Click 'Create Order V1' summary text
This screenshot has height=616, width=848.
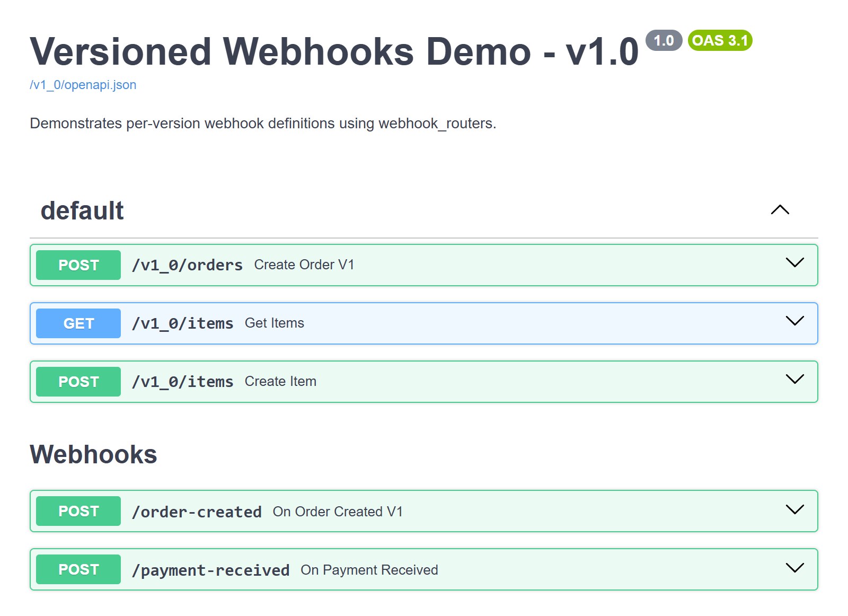coord(304,265)
